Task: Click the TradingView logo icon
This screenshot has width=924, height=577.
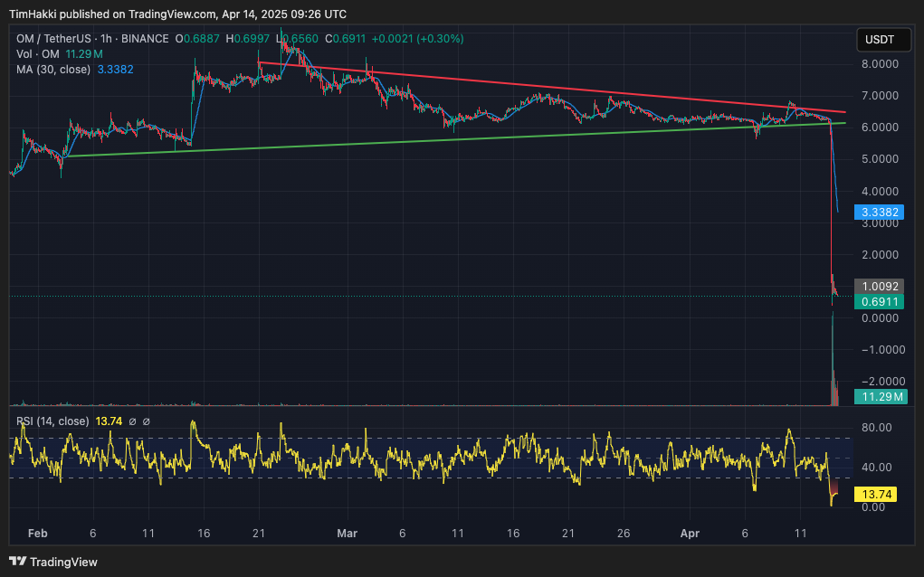Action: tap(18, 562)
